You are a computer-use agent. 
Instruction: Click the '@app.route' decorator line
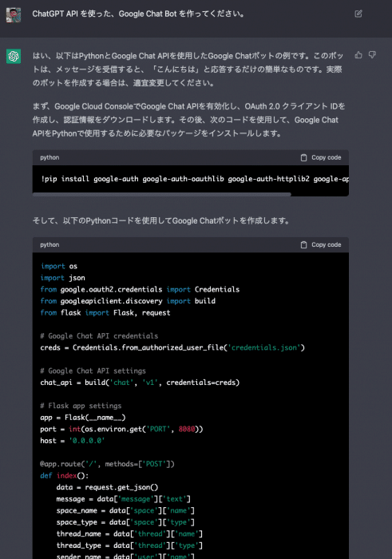click(x=107, y=464)
